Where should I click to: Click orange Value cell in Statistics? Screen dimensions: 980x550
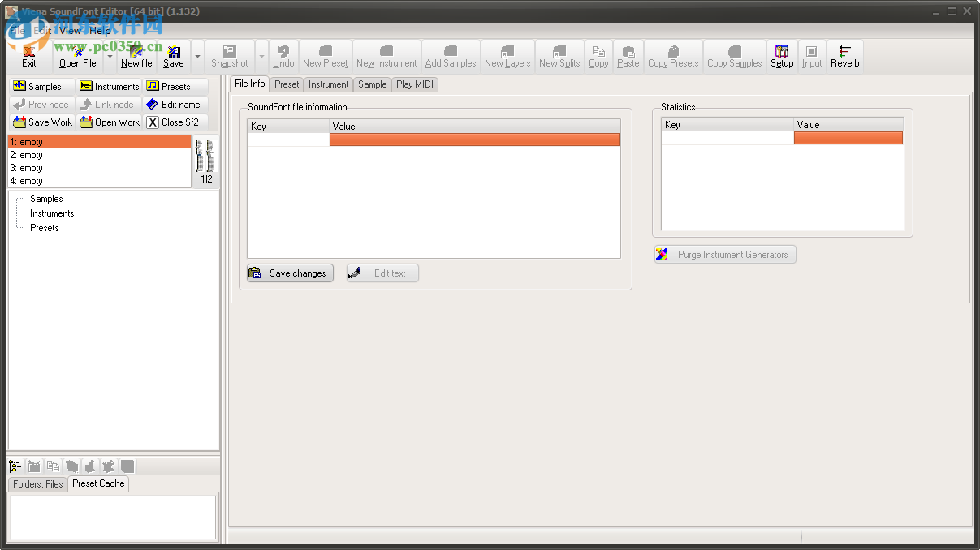point(848,138)
